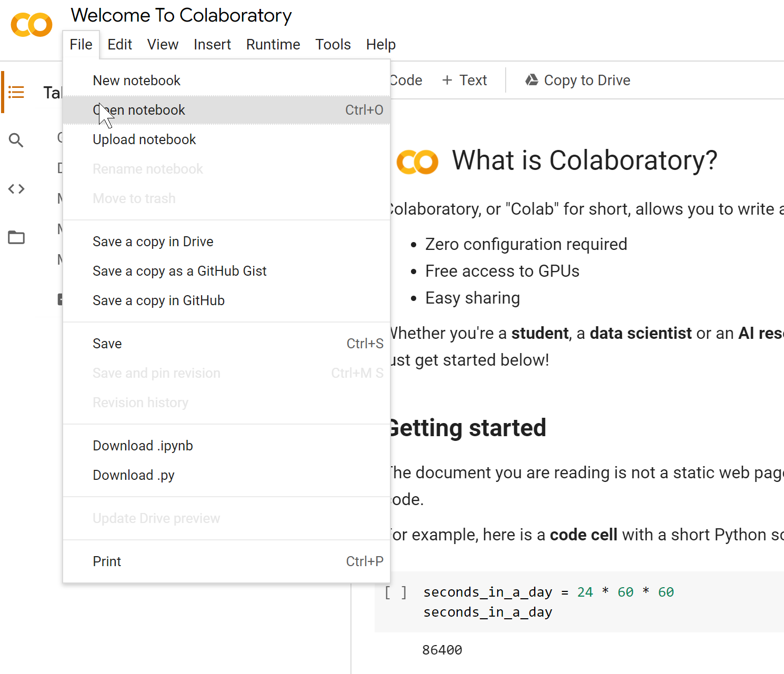Click Rename notebook menu entry
The image size is (784, 674).
[227, 169]
